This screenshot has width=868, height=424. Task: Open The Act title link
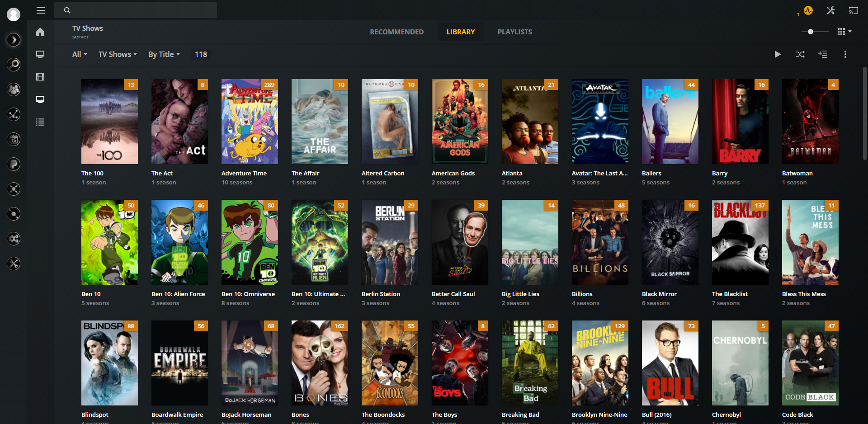coord(162,173)
